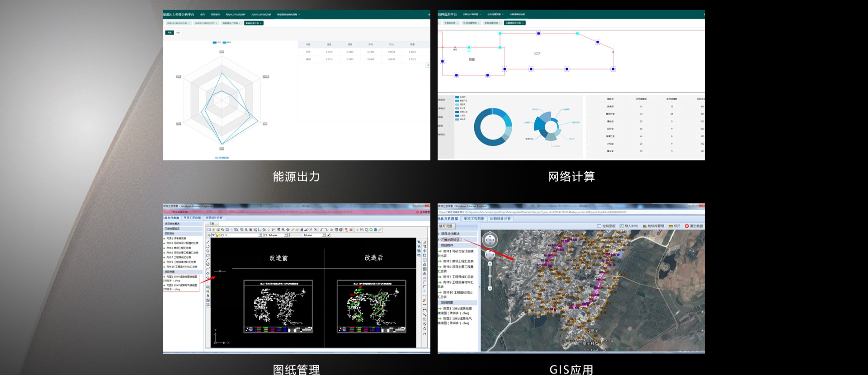Viewport: 868px width, 375px height.
Task: Close the active dark tab in energy output panel
Action: [261, 23]
